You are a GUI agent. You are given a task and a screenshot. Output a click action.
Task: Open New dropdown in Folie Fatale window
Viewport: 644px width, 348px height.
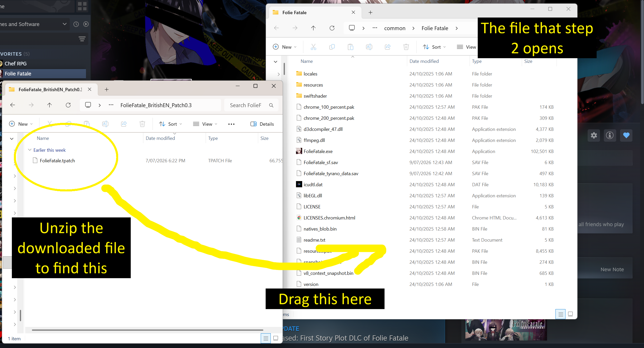click(x=285, y=47)
